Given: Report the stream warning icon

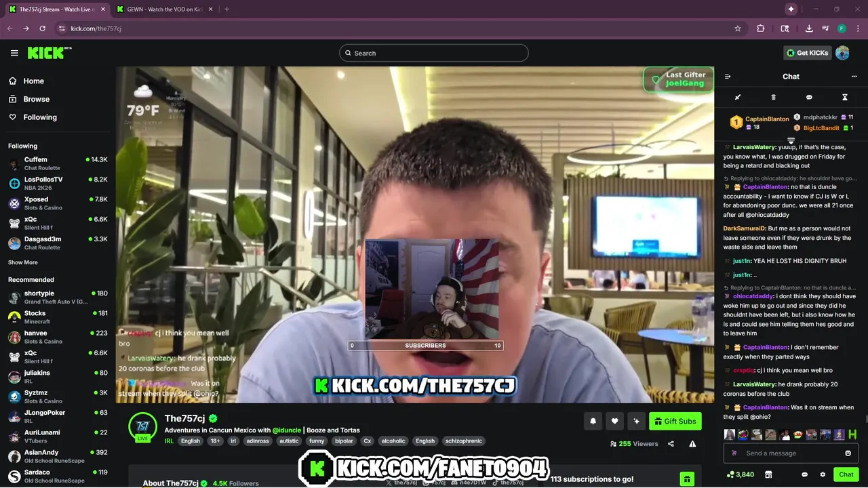Looking at the screenshot, I should click(692, 444).
